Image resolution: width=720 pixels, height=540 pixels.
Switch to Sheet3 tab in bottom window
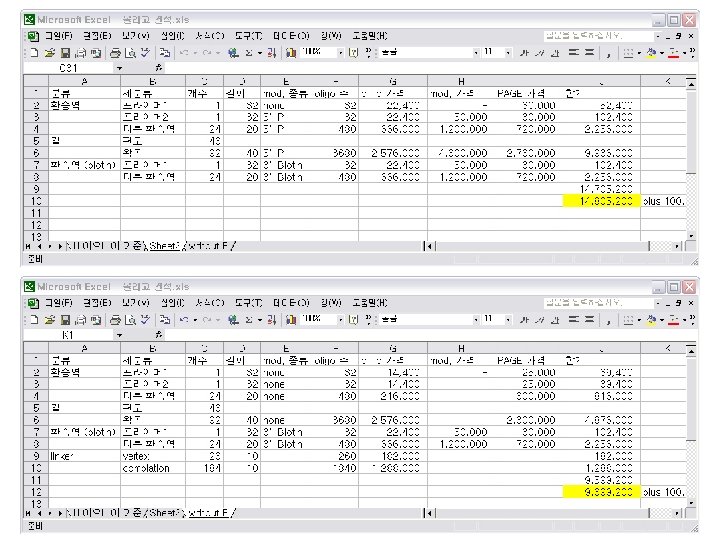[165, 513]
